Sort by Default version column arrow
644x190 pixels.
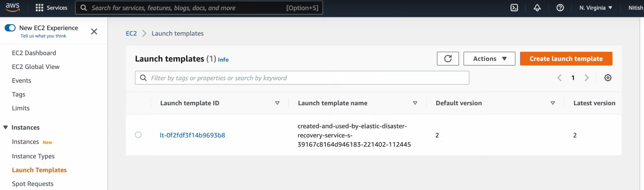pos(553,103)
